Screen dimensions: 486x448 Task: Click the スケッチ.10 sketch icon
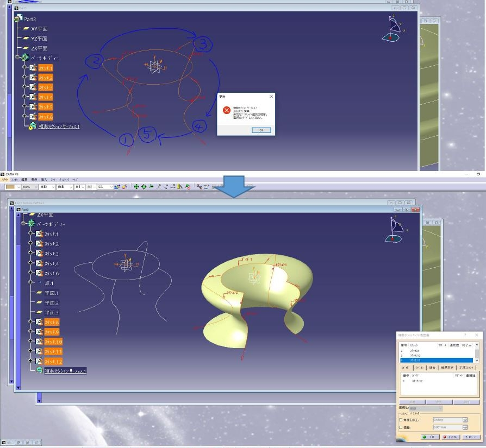click(x=39, y=342)
